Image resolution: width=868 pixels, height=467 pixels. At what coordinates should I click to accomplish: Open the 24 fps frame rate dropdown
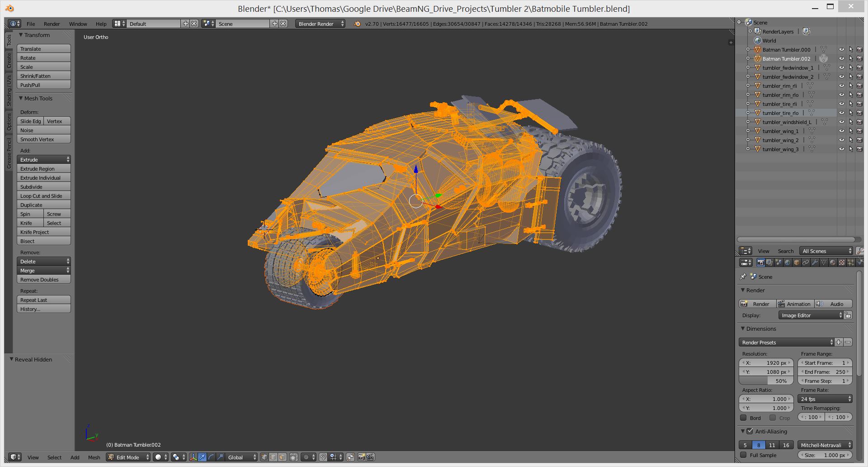pos(825,399)
